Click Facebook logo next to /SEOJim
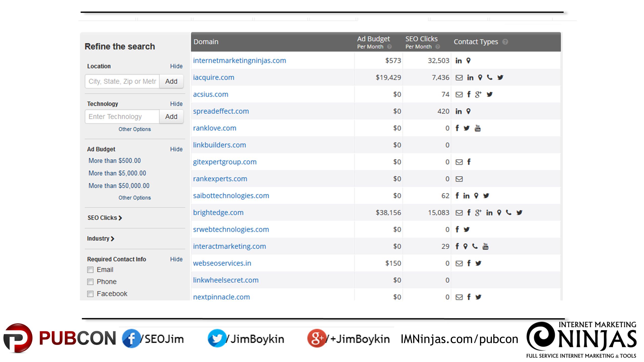Screen dimensions: 644x362 click(131, 338)
